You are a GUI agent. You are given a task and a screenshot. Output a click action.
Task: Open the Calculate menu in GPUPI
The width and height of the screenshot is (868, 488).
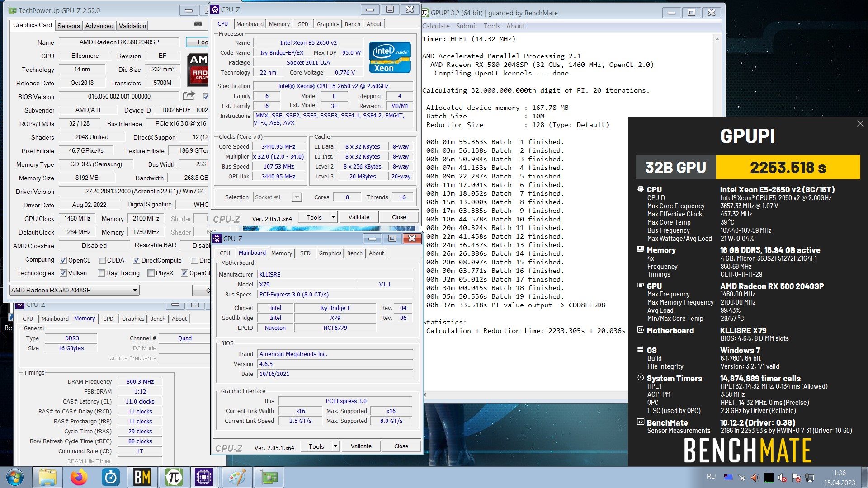[436, 26]
